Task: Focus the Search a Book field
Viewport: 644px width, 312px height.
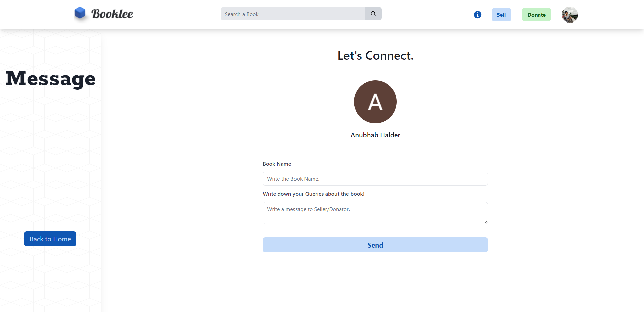Action: coord(293,14)
